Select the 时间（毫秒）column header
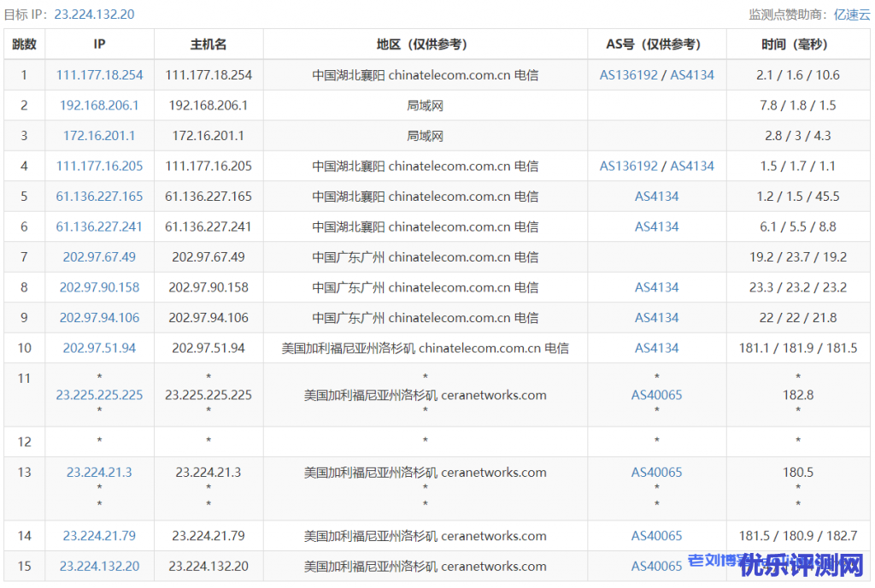 tap(797, 44)
